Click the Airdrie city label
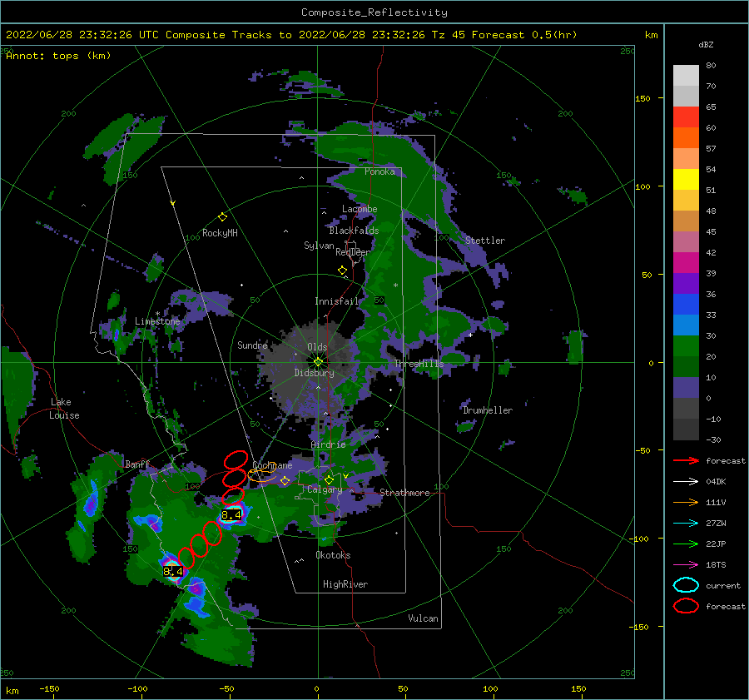 pos(328,444)
